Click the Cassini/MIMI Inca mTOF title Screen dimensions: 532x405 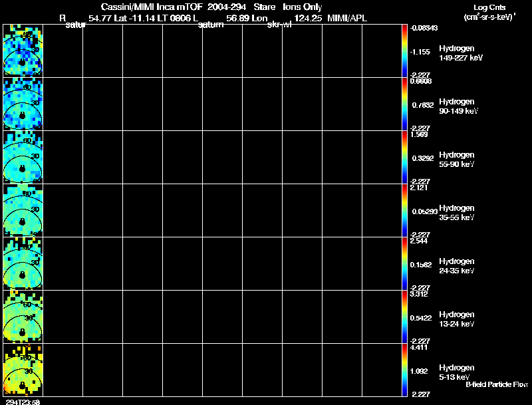[x=152, y=7]
